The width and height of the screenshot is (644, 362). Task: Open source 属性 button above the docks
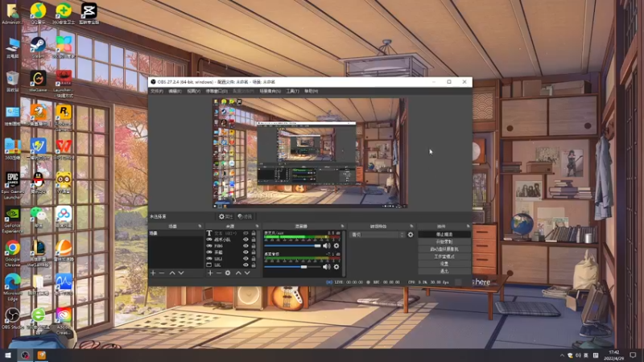pyautogui.click(x=225, y=216)
